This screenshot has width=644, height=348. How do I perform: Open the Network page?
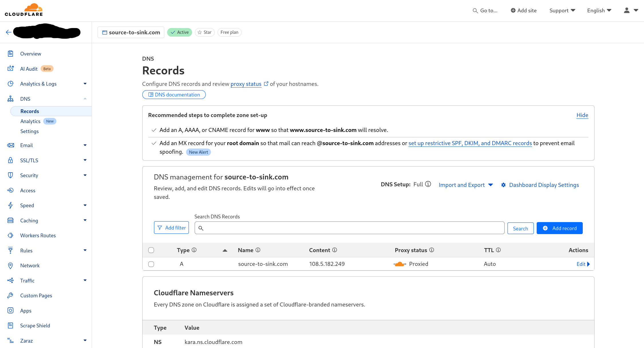click(x=30, y=266)
